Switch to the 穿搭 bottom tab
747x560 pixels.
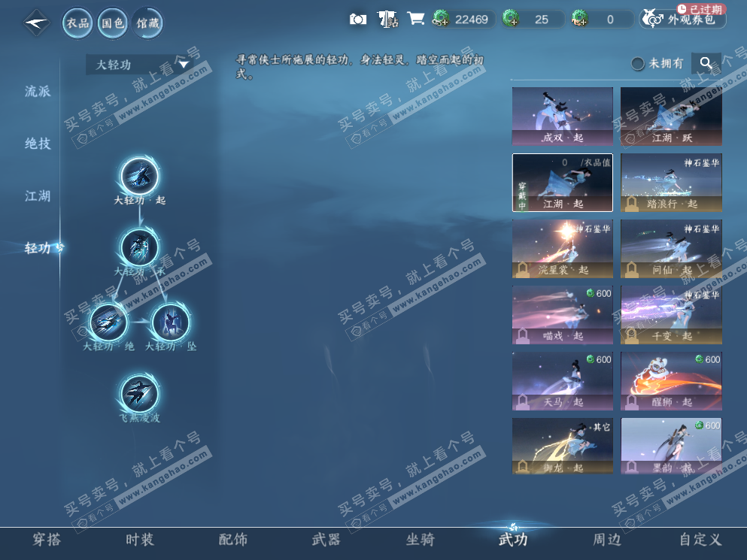(x=47, y=540)
